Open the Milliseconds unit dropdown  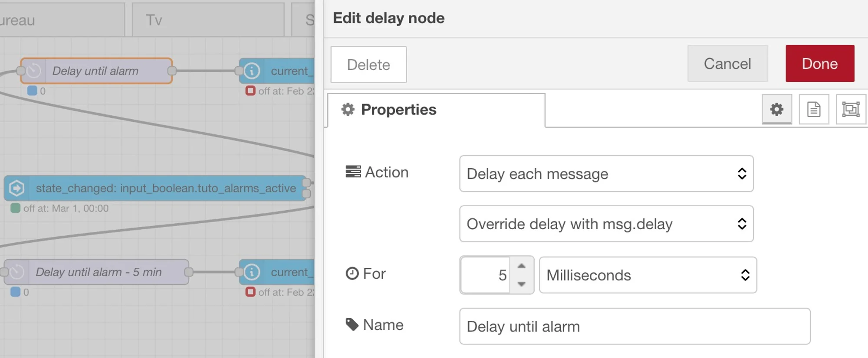click(x=648, y=275)
